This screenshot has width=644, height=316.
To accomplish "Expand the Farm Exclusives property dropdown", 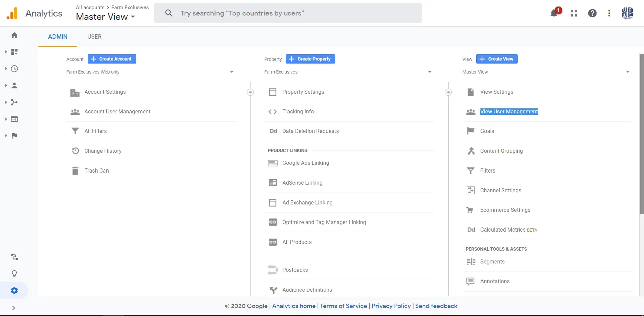I will coord(348,72).
